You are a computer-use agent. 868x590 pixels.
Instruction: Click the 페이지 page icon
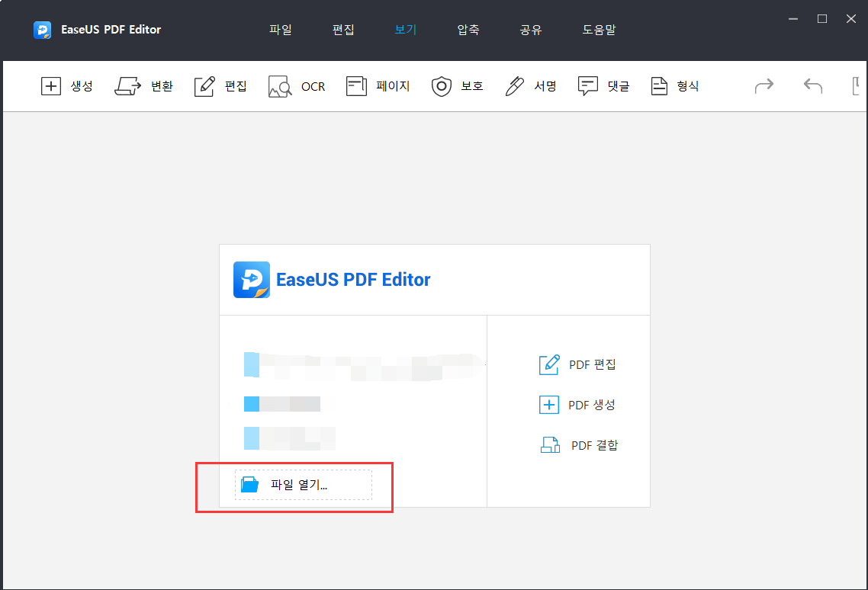pos(356,86)
